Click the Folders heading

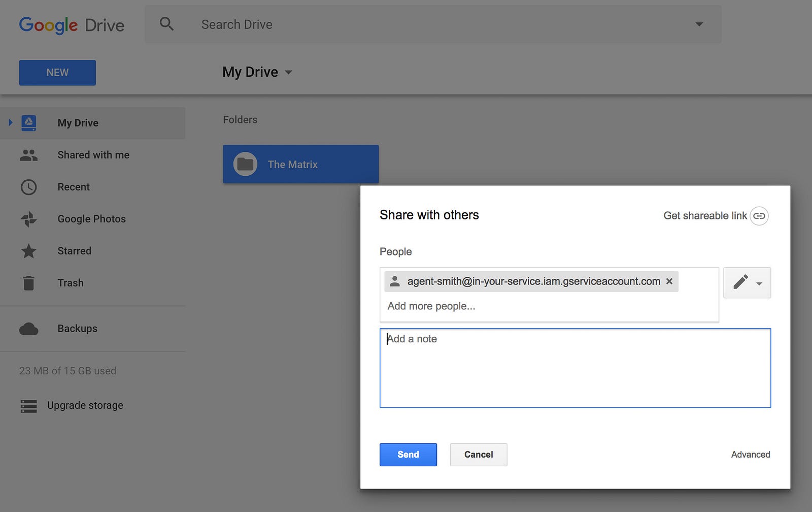coord(240,120)
